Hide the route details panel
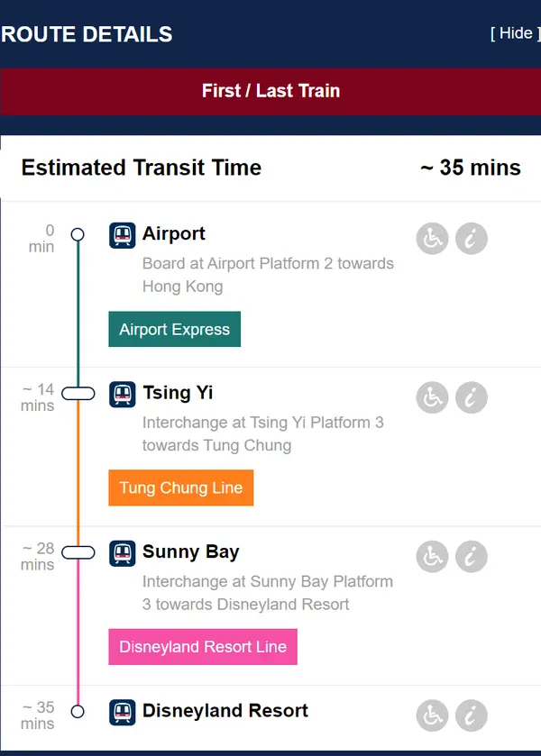Viewport: 541px width, 756px height. [x=515, y=33]
